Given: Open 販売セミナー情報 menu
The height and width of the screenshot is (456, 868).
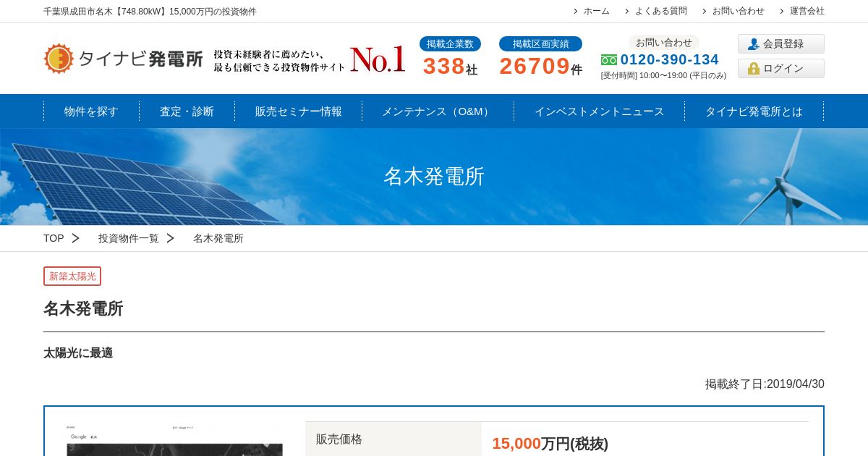Looking at the screenshot, I should [x=298, y=111].
